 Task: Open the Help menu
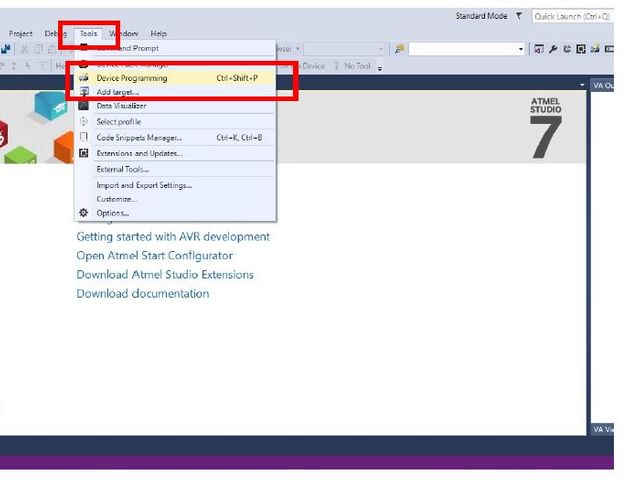click(x=158, y=33)
